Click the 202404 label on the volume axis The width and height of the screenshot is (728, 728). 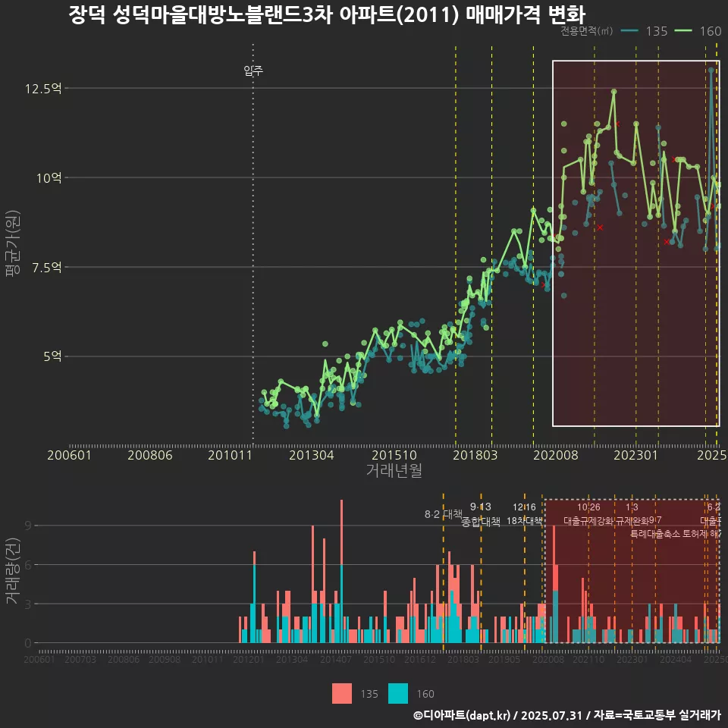click(x=676, y=659)
